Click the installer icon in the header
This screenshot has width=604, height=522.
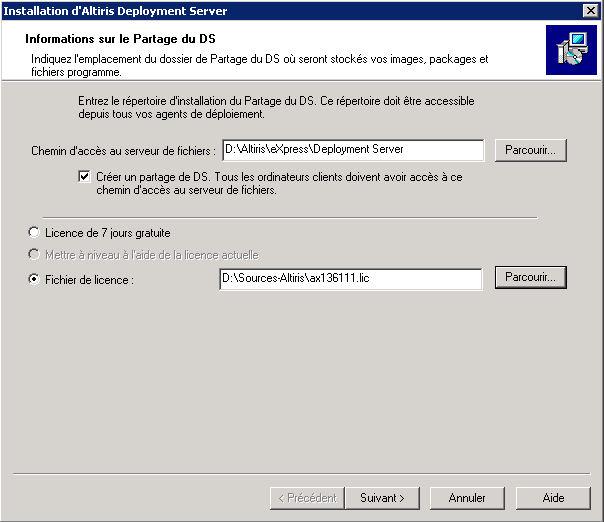[x=571, y=51]
